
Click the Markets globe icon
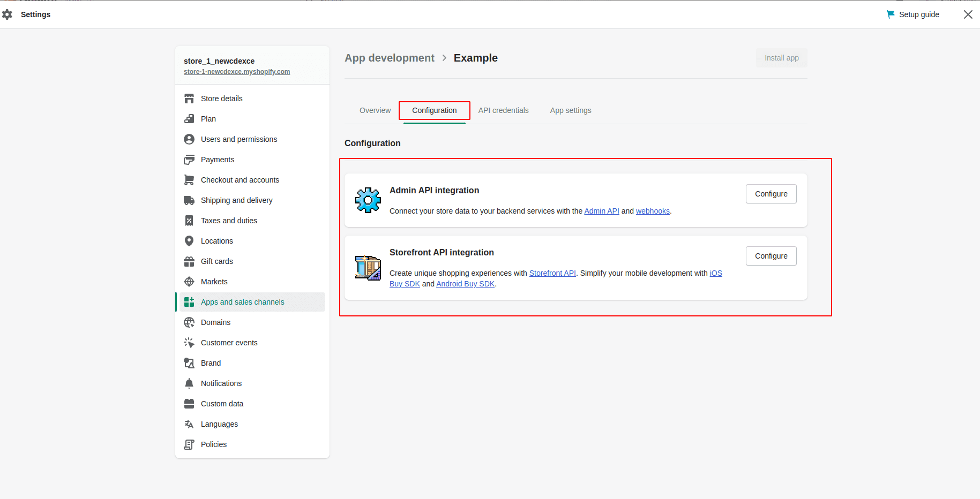[189, 282]
